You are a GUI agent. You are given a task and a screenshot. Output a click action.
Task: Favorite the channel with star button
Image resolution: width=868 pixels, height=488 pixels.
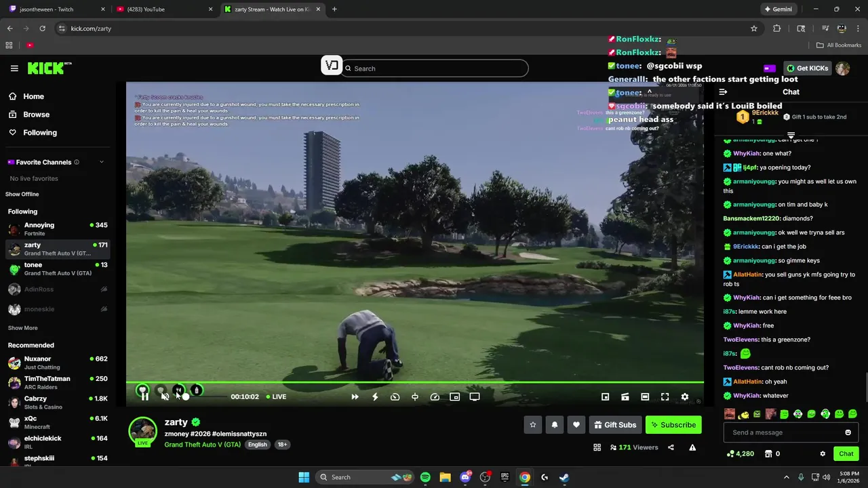(x=533, y=425)
